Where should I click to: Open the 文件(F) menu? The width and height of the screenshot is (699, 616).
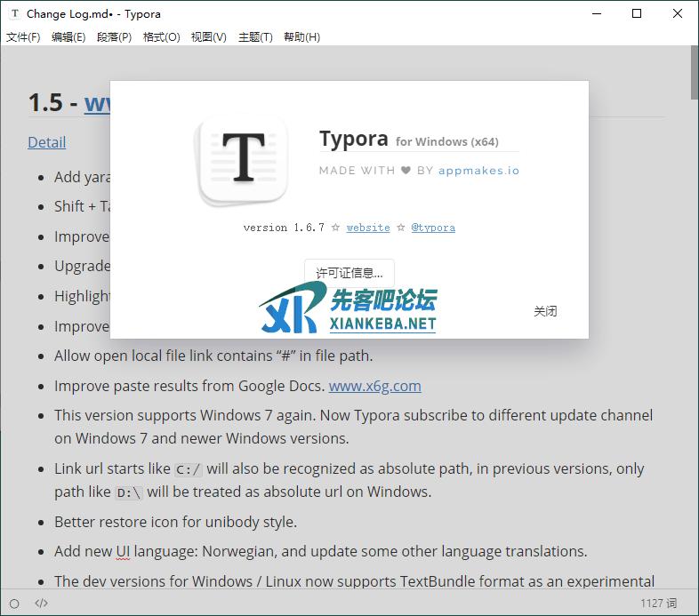pyautogui.click(x=23, y=37)
